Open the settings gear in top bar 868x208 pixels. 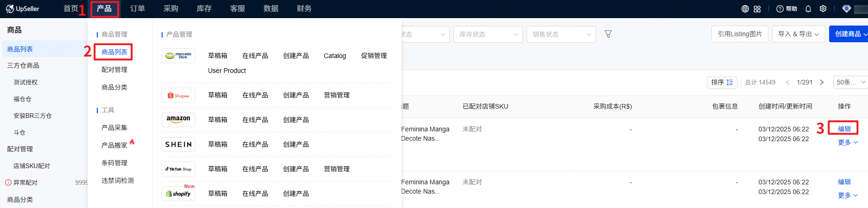click(823, 9)
